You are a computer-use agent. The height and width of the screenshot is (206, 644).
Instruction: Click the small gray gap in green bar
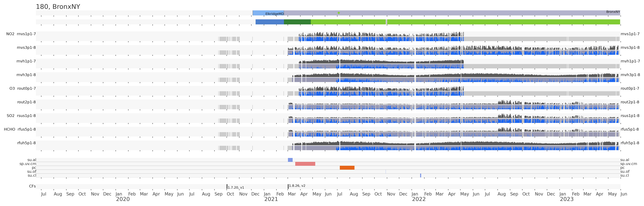pos(386,22)
